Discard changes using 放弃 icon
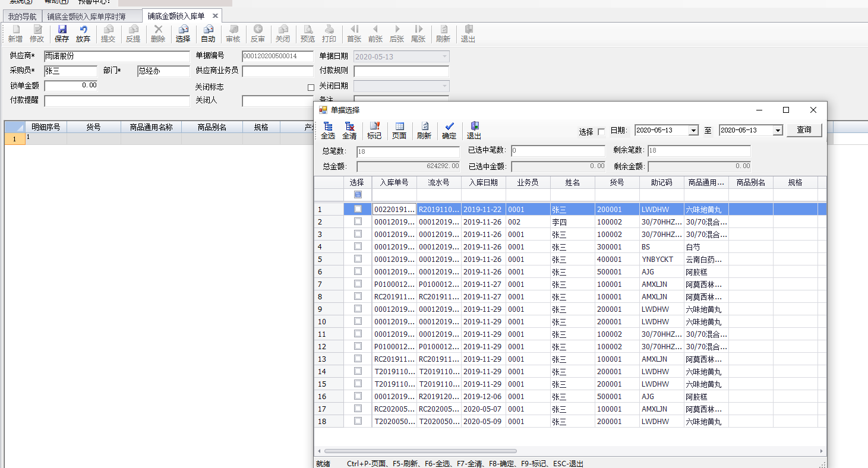This screenshot has height=468, width=868. click(83, 33)
